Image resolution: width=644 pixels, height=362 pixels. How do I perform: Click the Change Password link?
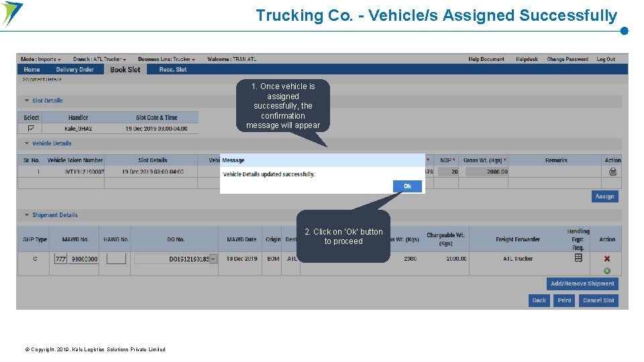tap(568, 59)
